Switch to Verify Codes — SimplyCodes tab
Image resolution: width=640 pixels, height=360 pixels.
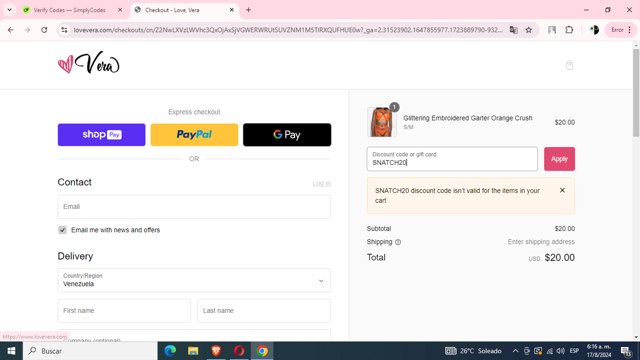[69, 10]
